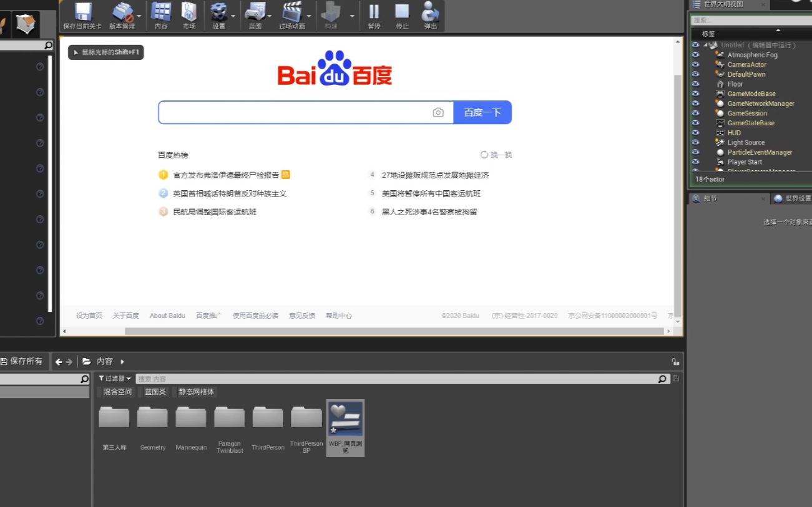Viewport: 812px width, 507px height.
Task: Pause the running simulation (暂停)
Action: point(374,12)
